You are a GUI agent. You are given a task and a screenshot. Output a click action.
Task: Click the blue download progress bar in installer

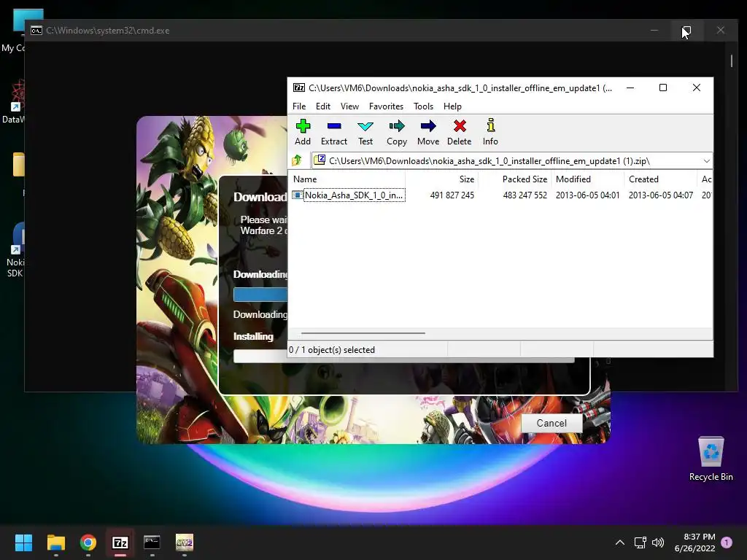(260, 295)
